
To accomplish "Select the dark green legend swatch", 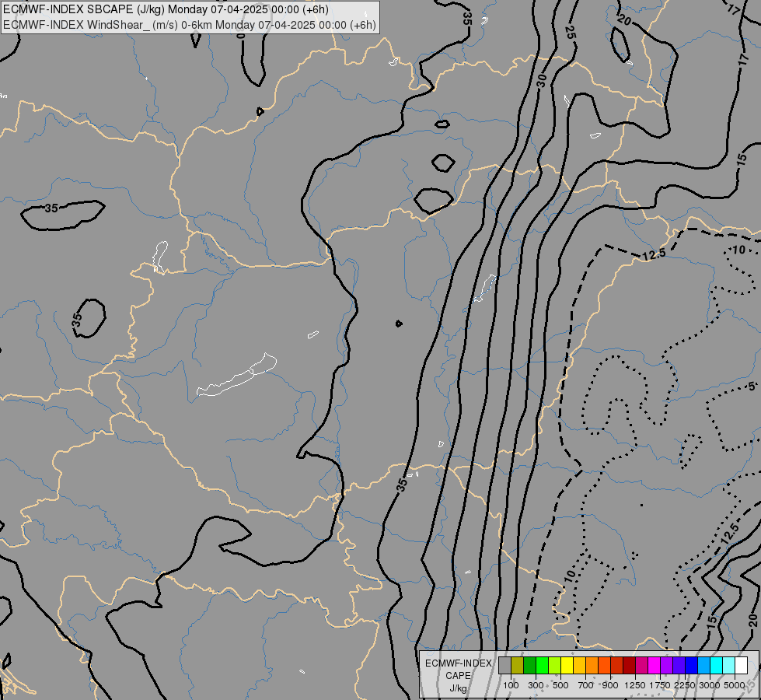I will point(530,666).
